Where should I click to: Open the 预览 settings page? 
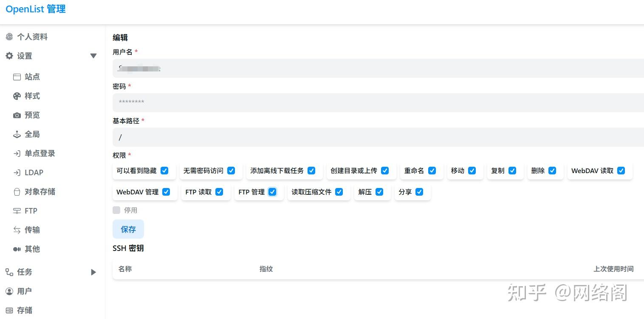(x=32, y=115)
